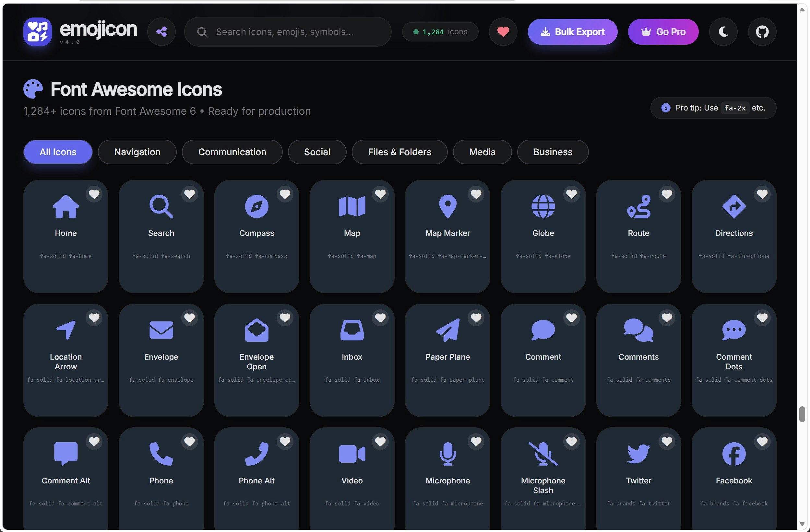Filter by Communication category
The height and width of the screenshot is (532, 810).
[232, 152]
